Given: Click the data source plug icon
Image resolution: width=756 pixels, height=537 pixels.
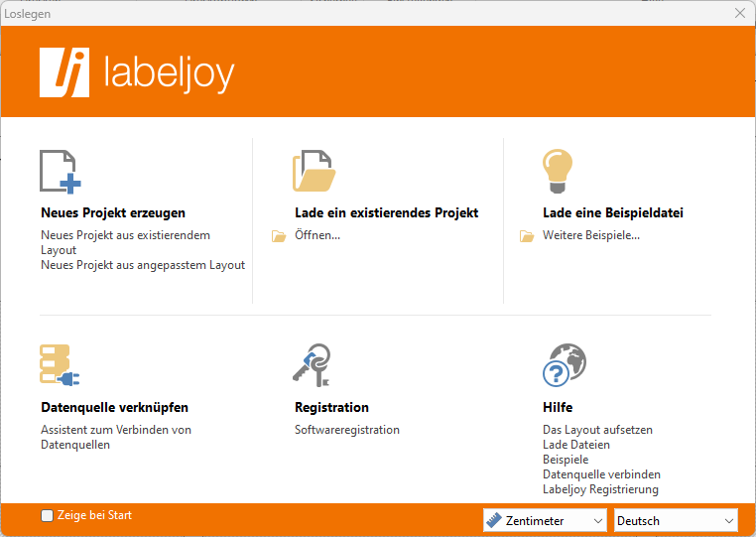Looking at the screenshot, I should (60, 365).
